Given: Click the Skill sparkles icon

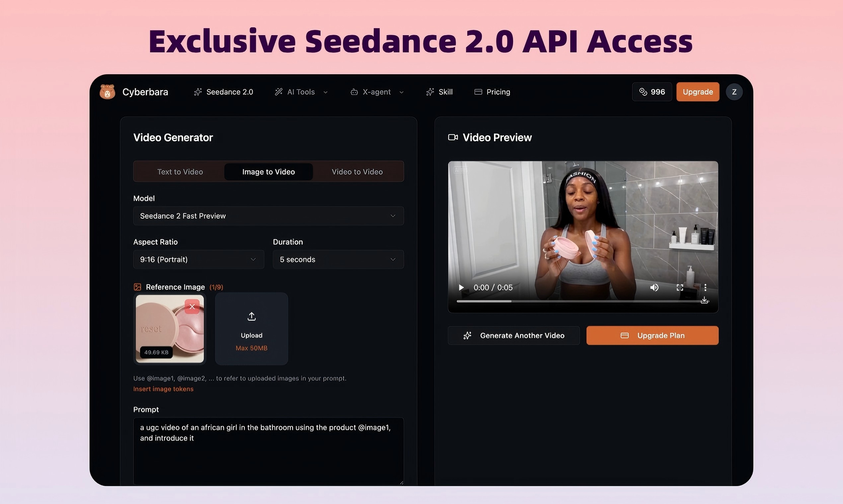Looking at the screenshot, I should coord(430,92).
